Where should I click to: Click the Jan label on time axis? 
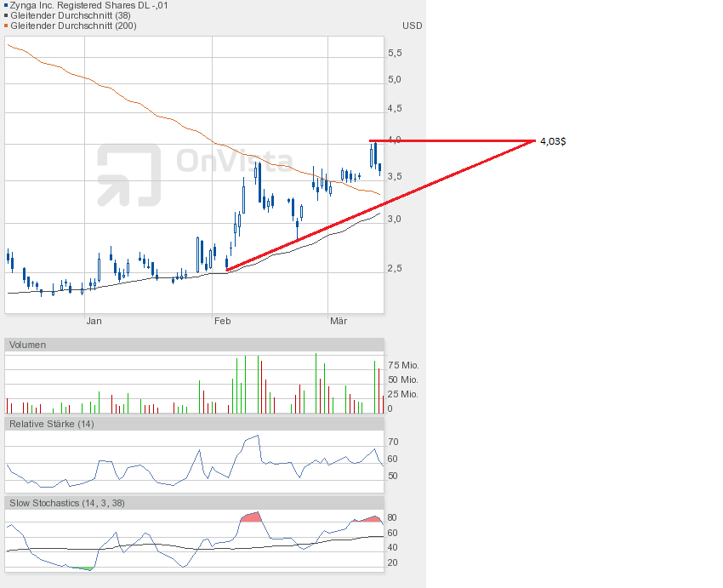[94, 321]
